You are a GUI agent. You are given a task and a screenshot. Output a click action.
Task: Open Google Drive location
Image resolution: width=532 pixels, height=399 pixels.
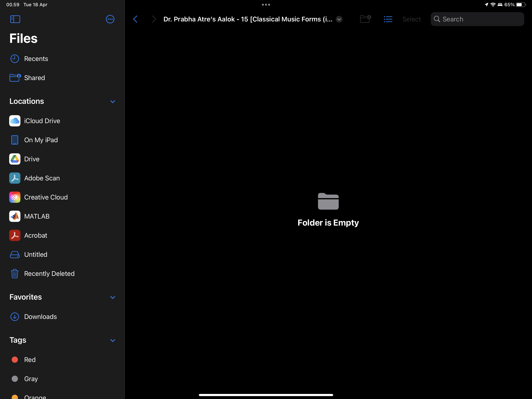tap(32, 159)
